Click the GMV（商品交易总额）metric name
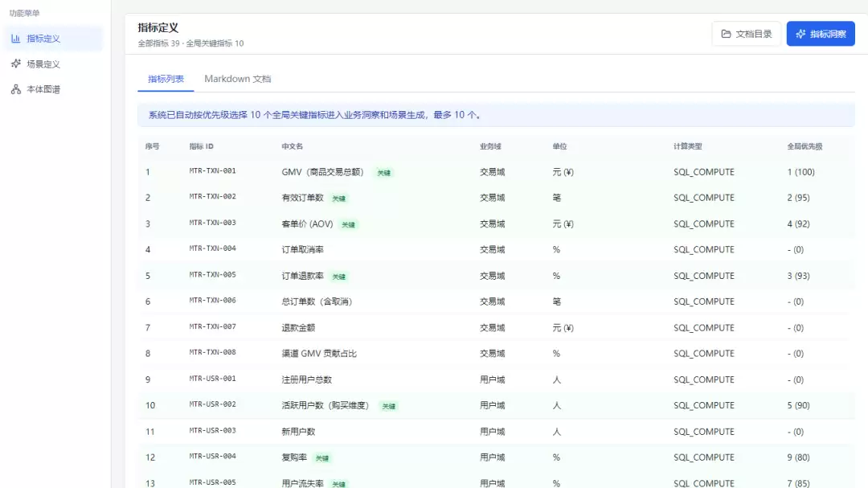Image resolution: width=868 pixels, height=488 pixels. tap(323, 172)
